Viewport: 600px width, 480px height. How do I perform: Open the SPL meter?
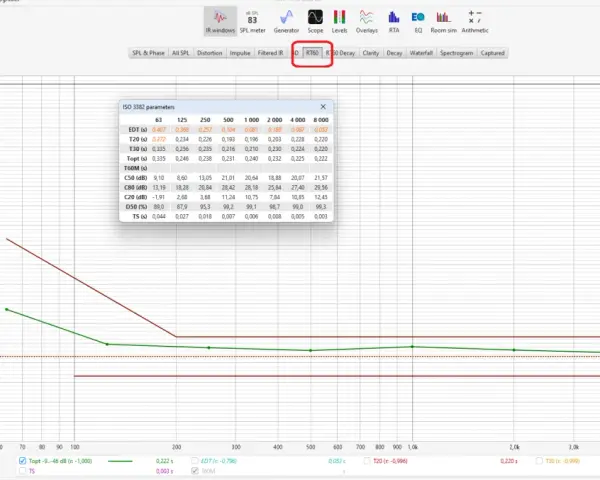coord(252,21)
